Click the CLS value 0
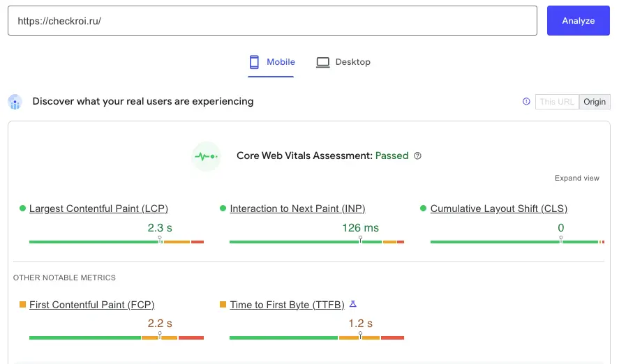 (561, 228)
